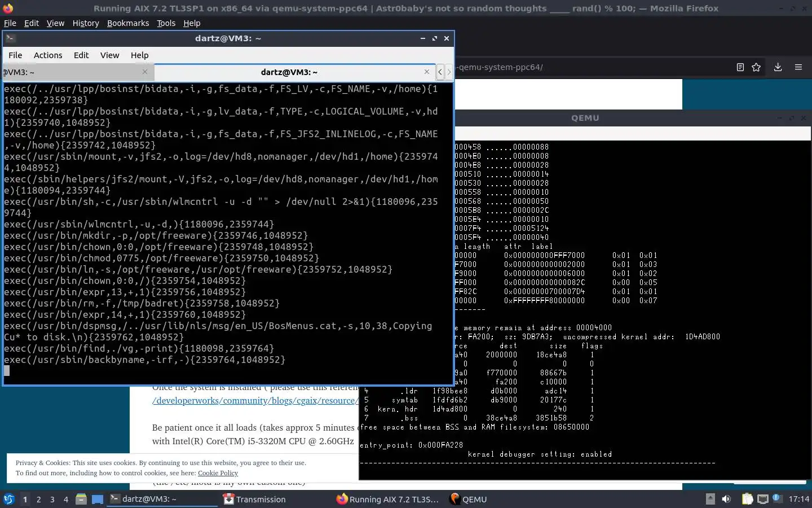The width and height of the screenshot is (812, 508).
Task: Bookmark this page star icon
Action: (x=756, y=67)
